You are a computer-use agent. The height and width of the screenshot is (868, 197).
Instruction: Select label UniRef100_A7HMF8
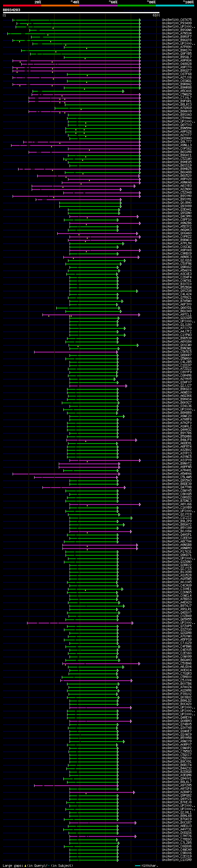177,419
